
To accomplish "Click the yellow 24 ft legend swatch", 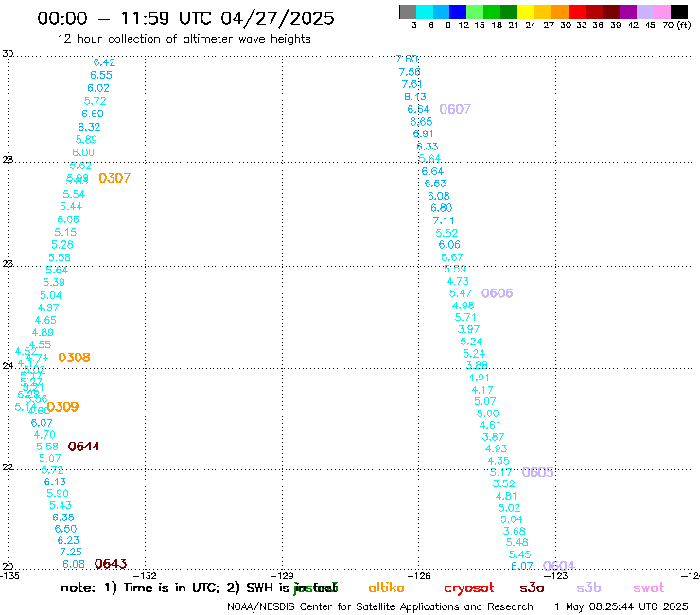I will 526,11.
